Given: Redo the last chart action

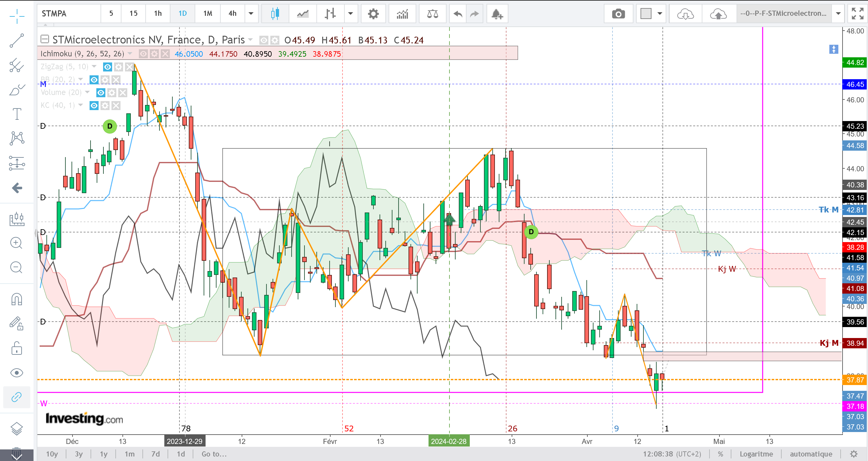Looking at the screenshot, I should (474, 14).
